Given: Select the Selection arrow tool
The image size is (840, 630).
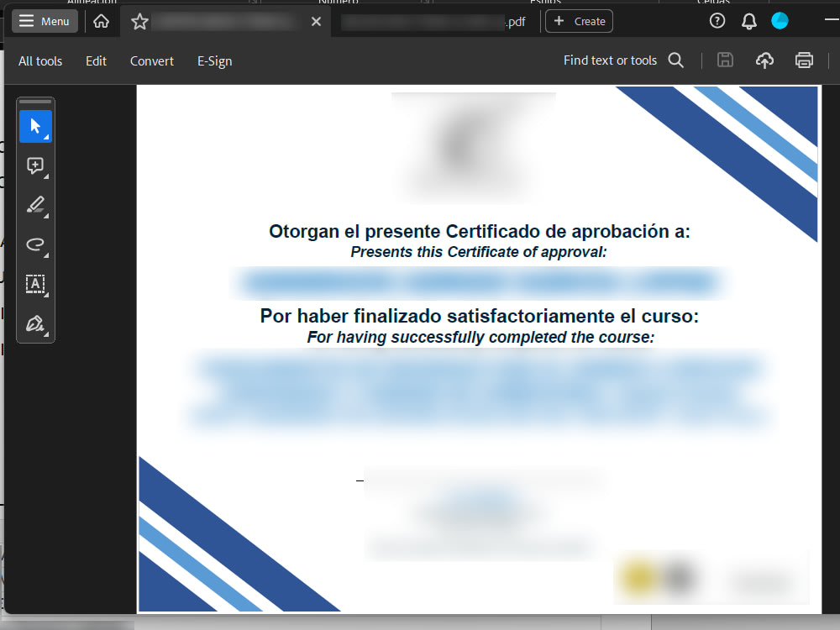Looking at the screenshot, I should pos(34,126).
